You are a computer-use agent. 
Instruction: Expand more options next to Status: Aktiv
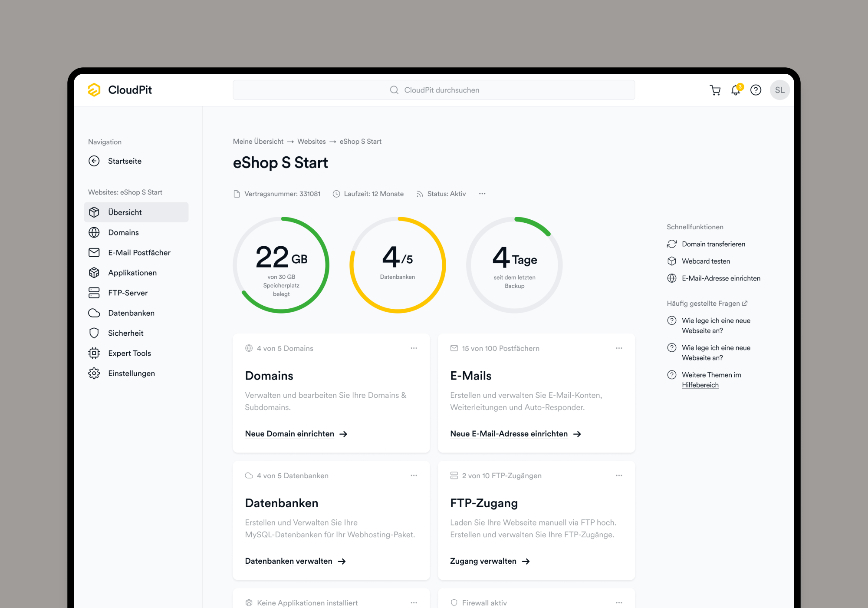point(482,194)
